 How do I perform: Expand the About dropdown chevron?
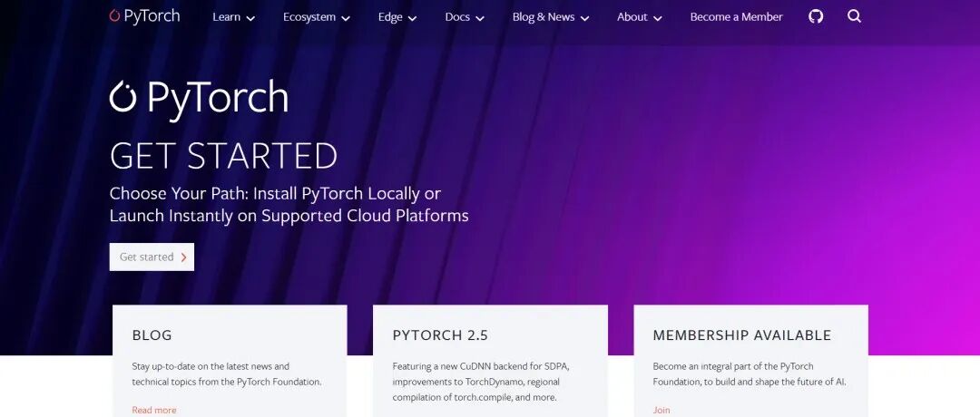(658, 19)
